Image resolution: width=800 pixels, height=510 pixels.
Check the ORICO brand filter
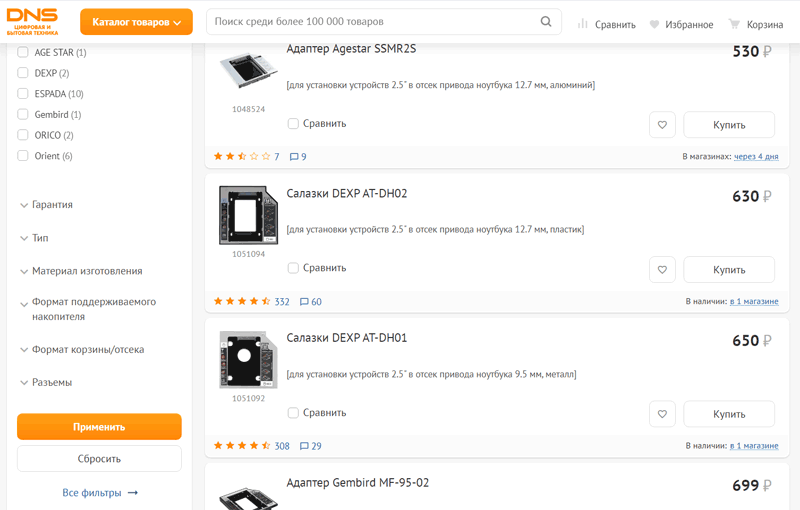(23, 135)
